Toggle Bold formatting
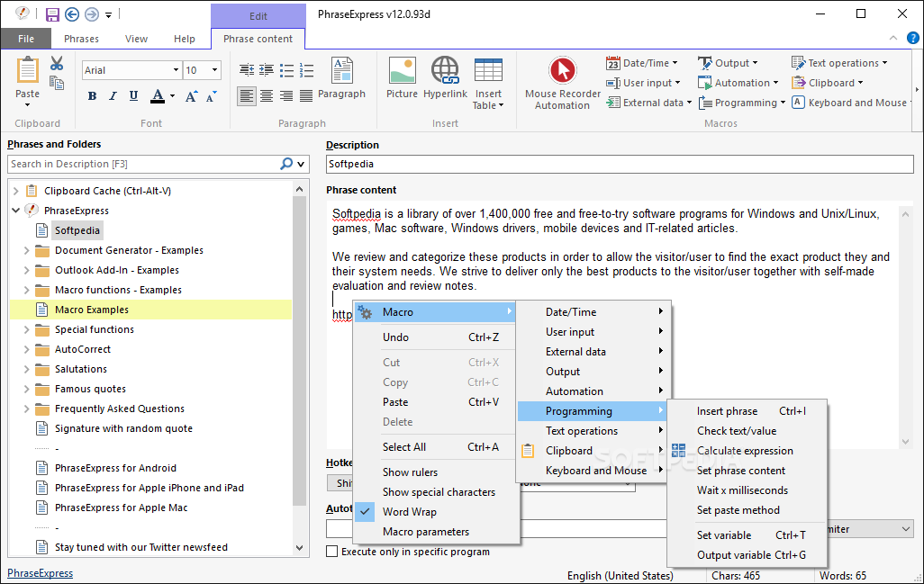Image resolution: width=924 pixels, height=584 pixels. 92,96
